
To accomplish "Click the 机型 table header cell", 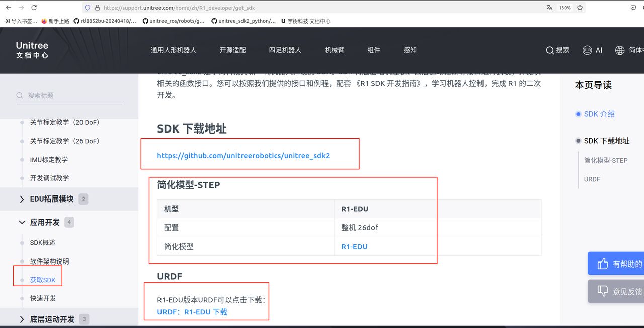I will [x=246, y=209].
